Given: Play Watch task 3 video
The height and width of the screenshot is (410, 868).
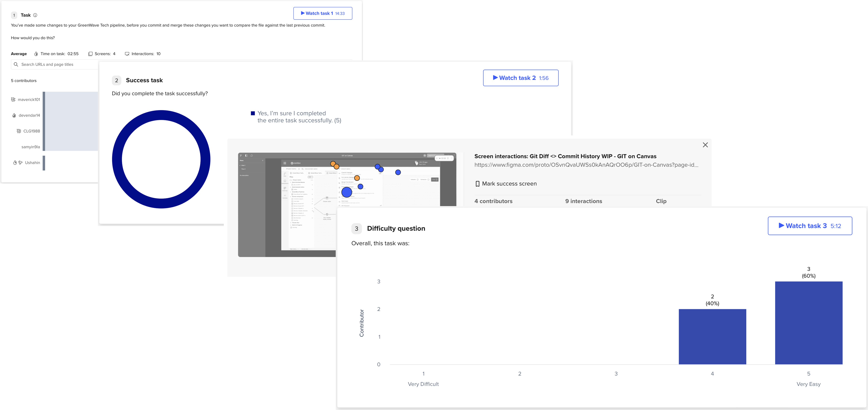Looking at the screenshot, I should pos(810,226).
